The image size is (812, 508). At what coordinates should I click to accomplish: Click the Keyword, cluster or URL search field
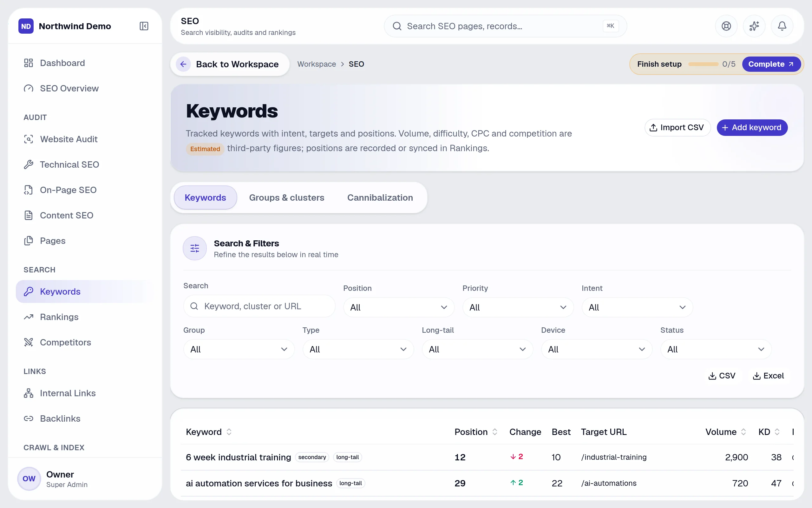[x=259, y=306]
